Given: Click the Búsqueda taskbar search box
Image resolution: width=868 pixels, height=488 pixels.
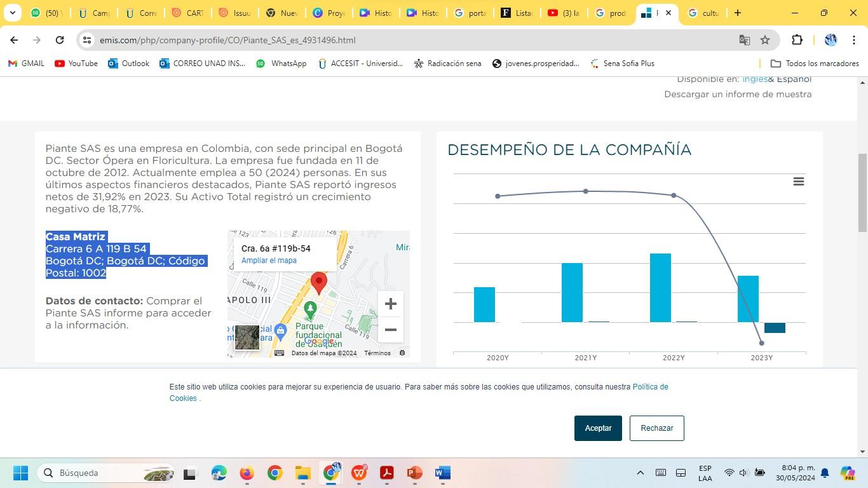Looking at the screenshot, I should click(x=107, y=473).
